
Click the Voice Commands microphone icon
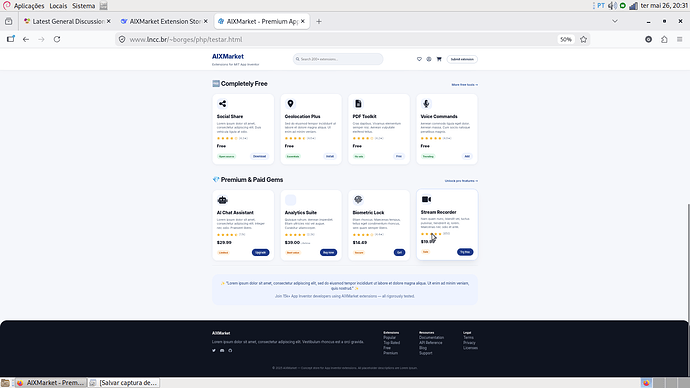[426, 104]
